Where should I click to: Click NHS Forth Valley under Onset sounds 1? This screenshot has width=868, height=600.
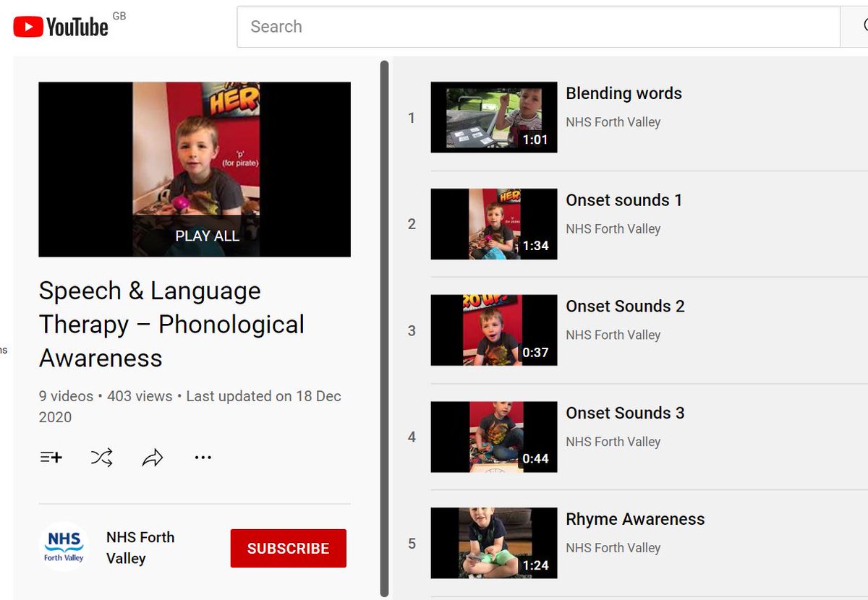point(613,228)
